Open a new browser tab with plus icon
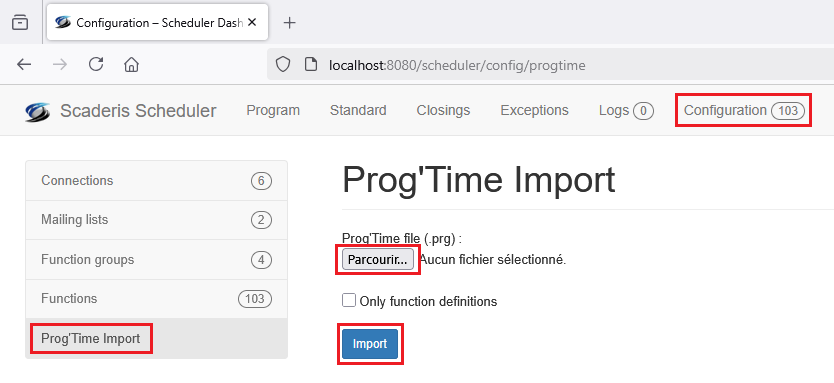Image resolution: width=834 pixels, height=383 pixels. tap(289, 22)
